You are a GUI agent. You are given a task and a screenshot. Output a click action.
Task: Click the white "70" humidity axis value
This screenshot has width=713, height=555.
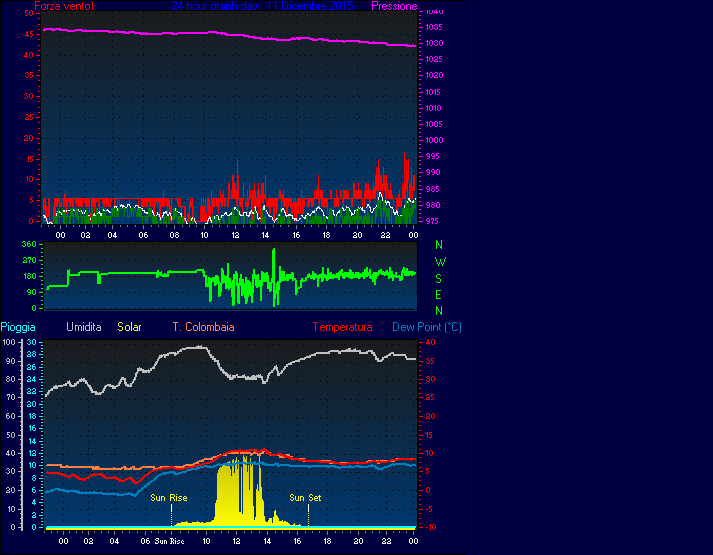(10, 397)
